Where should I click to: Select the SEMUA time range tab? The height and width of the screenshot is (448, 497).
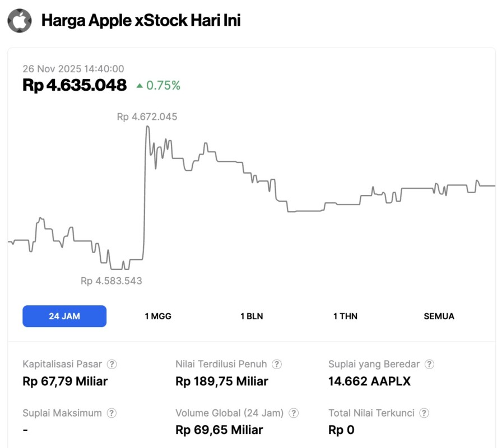click(439, 316)
